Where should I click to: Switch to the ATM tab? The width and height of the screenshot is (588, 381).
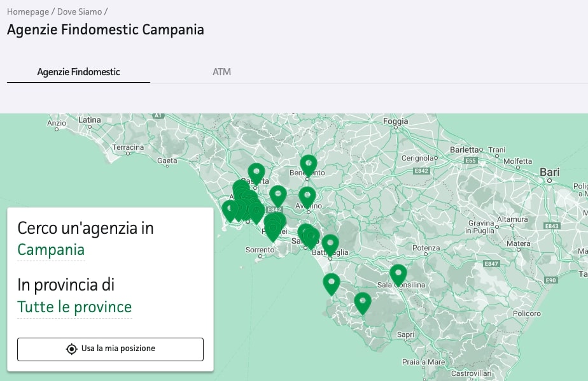[x=222, y=72]
